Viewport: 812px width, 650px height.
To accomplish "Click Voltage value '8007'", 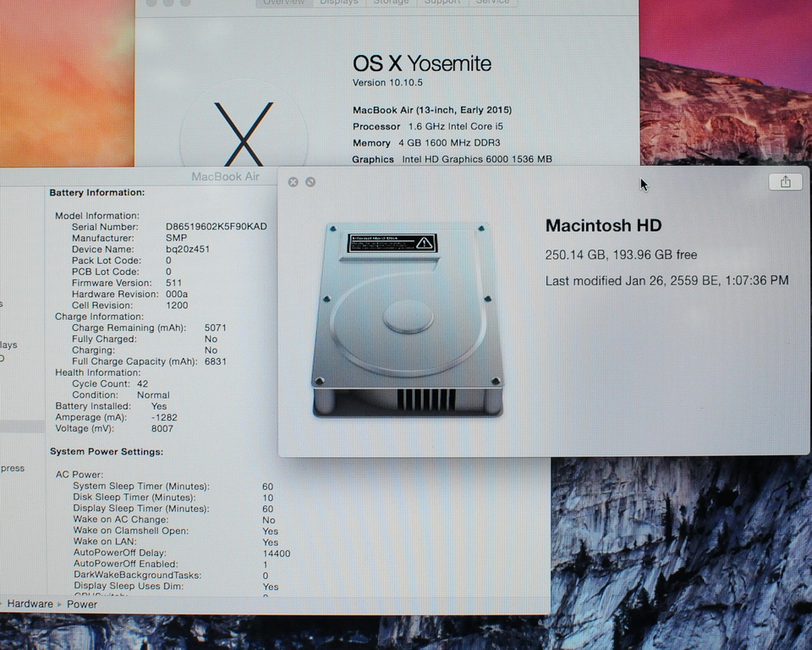I will point(162,428).
